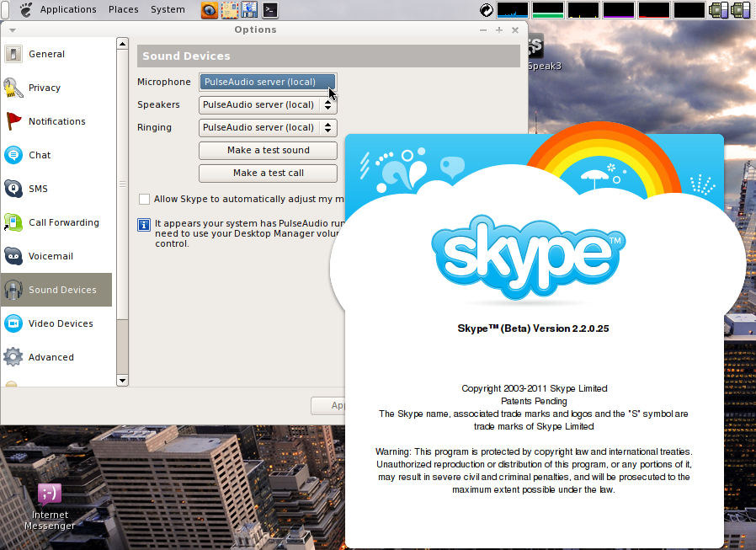The height and width of the screenshot is (550, 756).
Task: Click the first battery-chip panel applet
Action: pyautogui.click(x=718, y=10)
